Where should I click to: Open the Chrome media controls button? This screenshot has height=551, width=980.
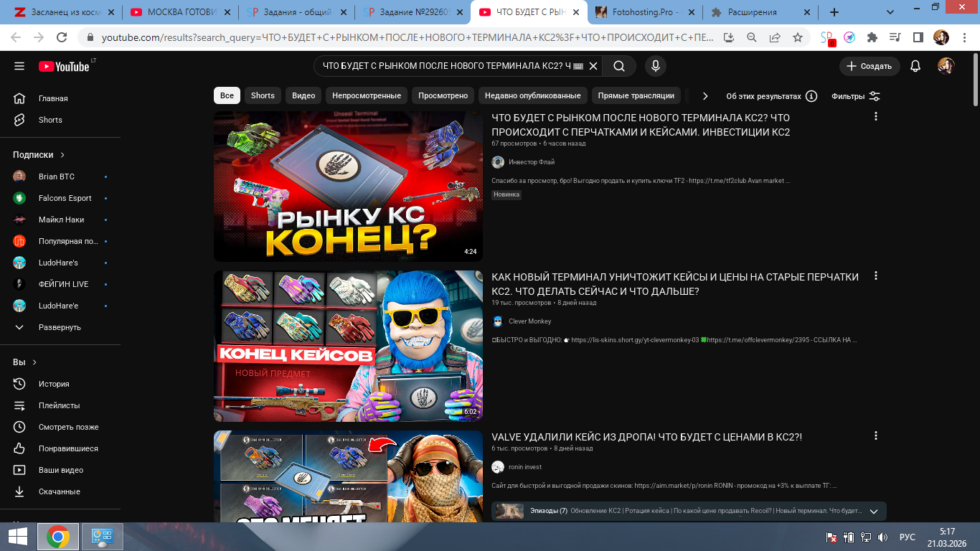tap(895, 37)
